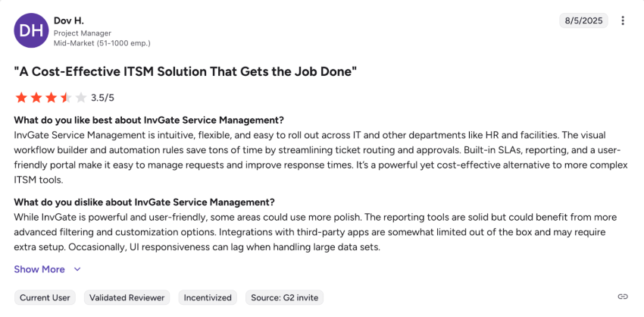The width and height of the screenshot is (644, 317).
Task: Select the Incentivized tag
Action: point(208,298)
